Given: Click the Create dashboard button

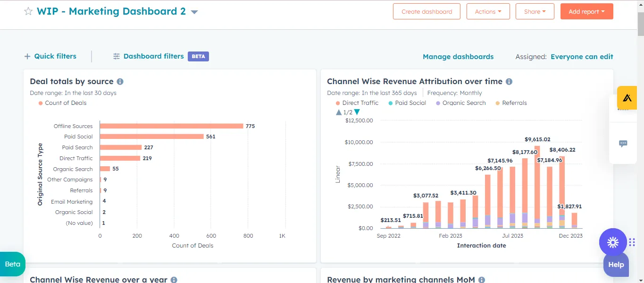Looking at the screenshot, I should coord(427,11).
